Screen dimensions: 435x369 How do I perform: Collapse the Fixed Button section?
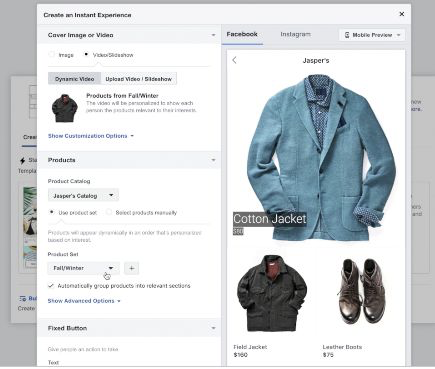(x=213, y=328)
